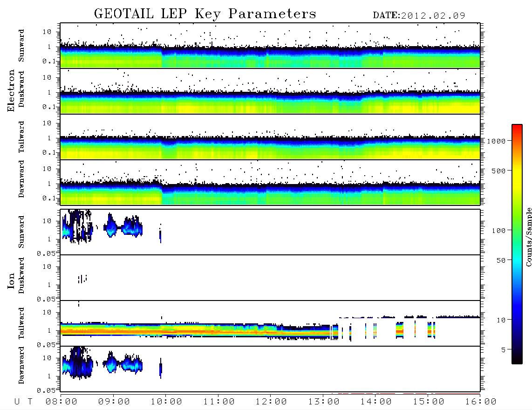Click the 12:00 time tick label
This screenshot has height=410, width=532.
point(271,402)
